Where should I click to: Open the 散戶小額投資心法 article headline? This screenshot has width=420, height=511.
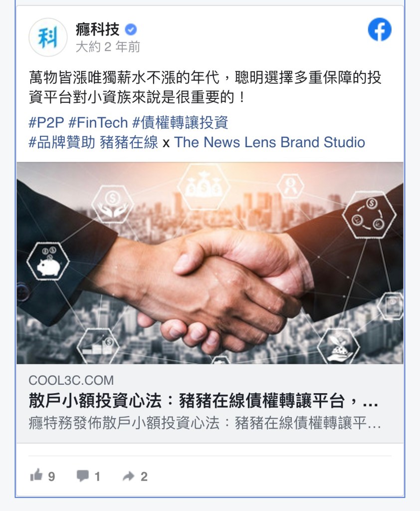point(204,401)
